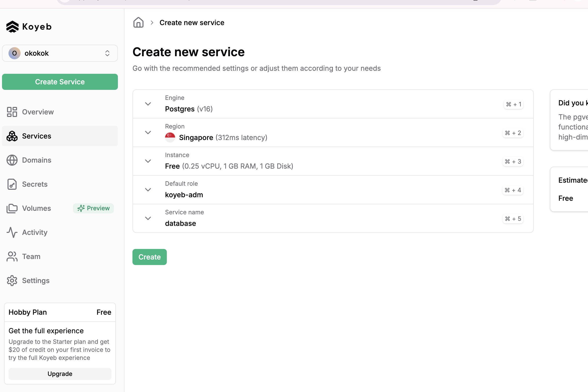
Task: View Activity feed from sidebar
Action: coord(34,232)
